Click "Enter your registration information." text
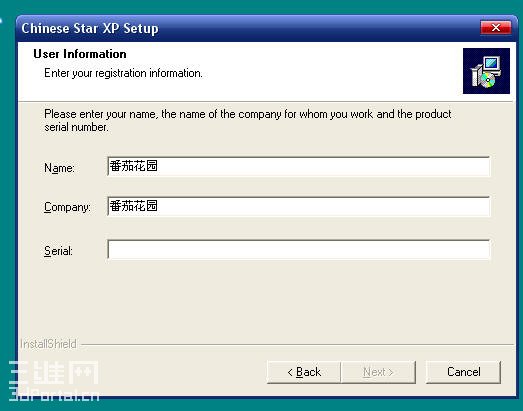 point(123,73)
